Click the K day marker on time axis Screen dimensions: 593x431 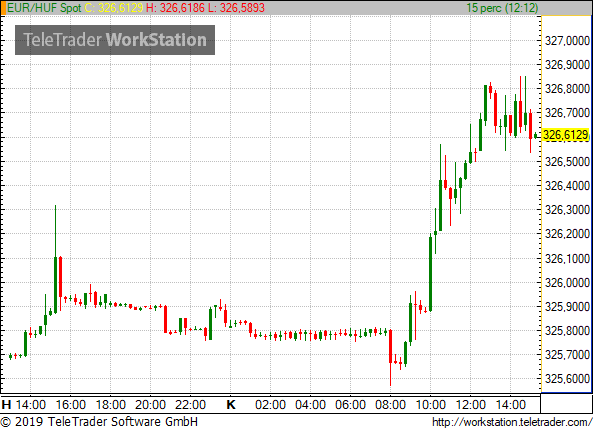pos(231,405)
